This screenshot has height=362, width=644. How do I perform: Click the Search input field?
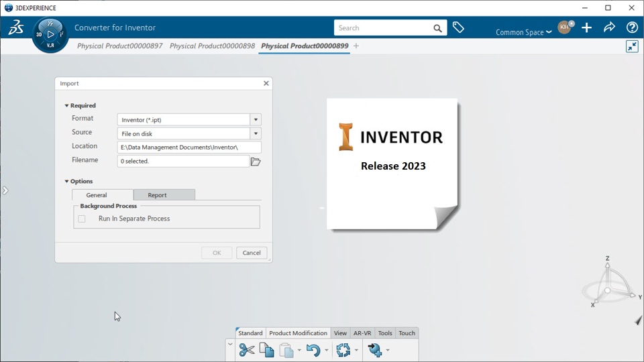point(383,28)
